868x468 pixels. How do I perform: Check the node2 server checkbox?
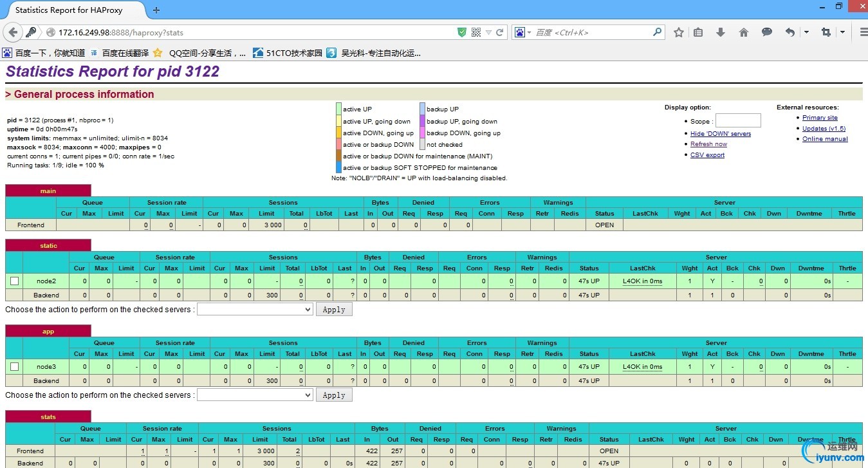click(14, 281)
